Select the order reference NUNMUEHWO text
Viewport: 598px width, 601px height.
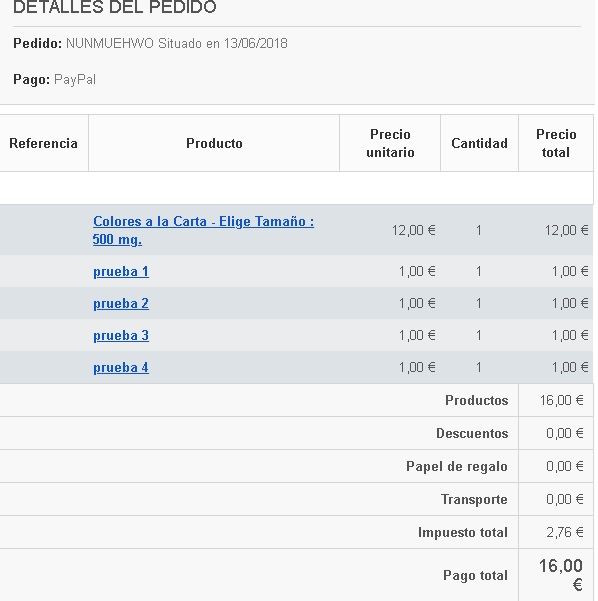coord(110,43)
